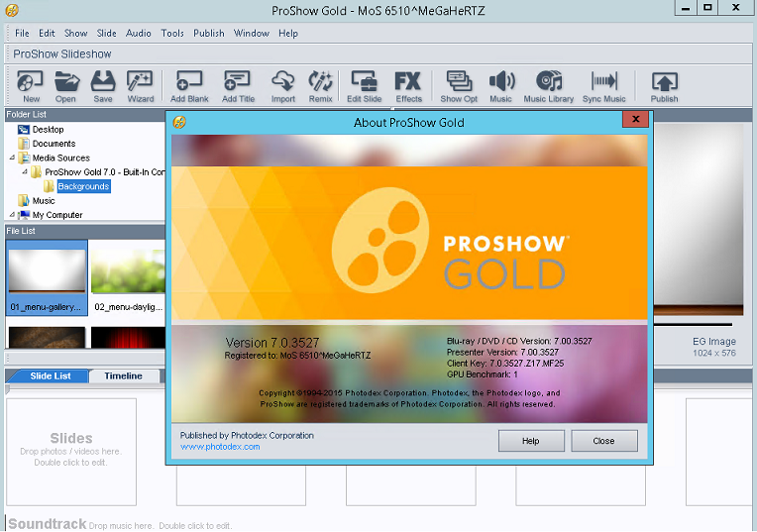Open the Slide menu
Viewport: 757px width, 532px height.
(106, 34)
